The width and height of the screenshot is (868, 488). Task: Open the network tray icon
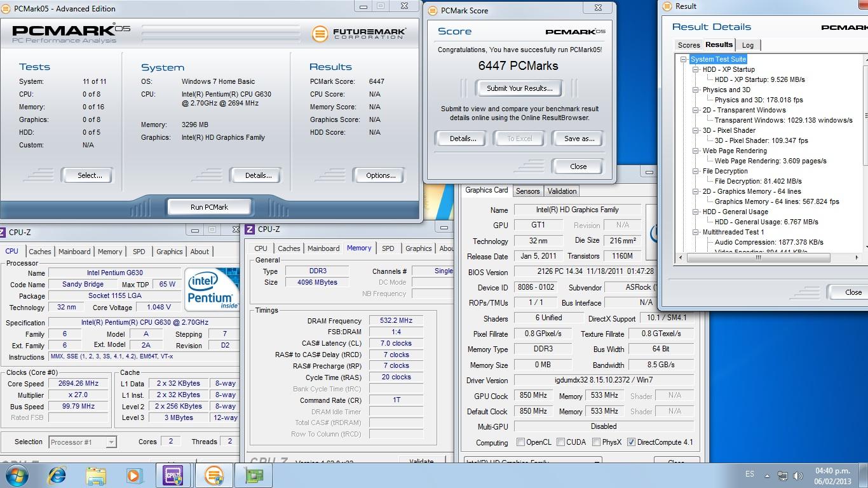coord(782,475)
